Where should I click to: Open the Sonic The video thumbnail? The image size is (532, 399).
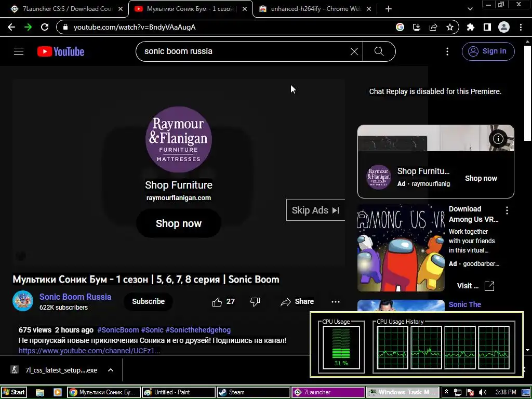[x=401, y=305]
